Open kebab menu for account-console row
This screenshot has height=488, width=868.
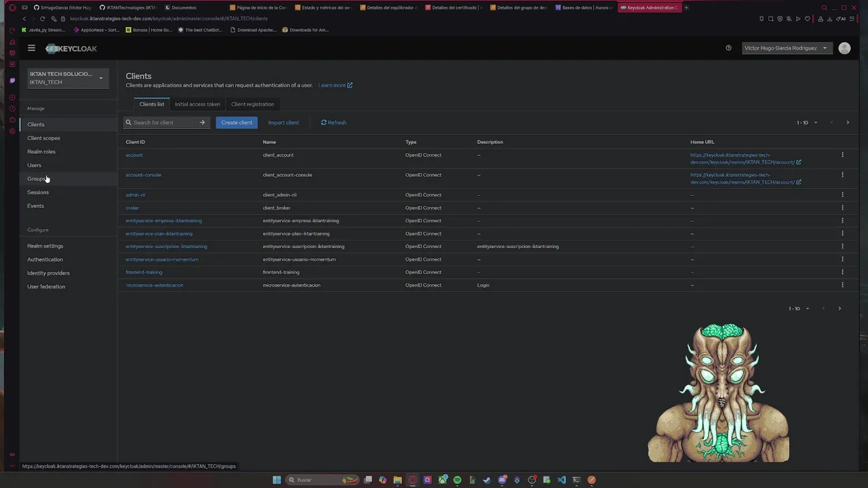pyautogui.click(x=842, y=175)
